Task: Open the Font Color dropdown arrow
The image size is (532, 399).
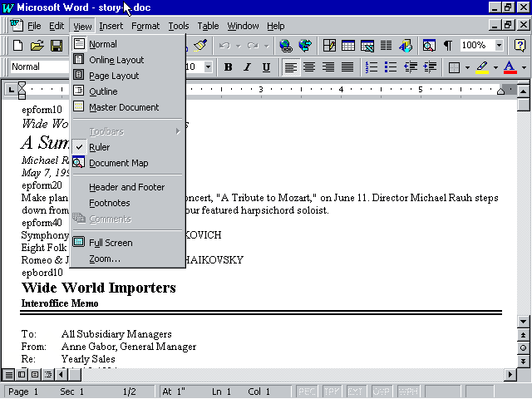Action: (524, 67)
